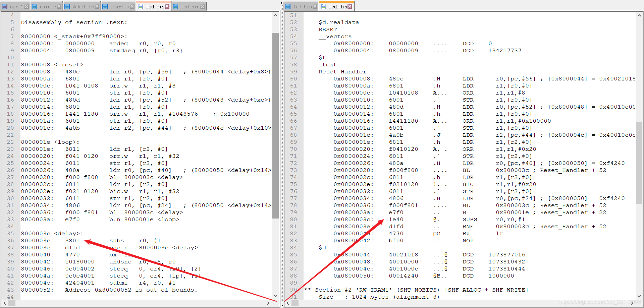Click DCD value '1000000' on line 88

pyautogui.click(x=501, y=276)
